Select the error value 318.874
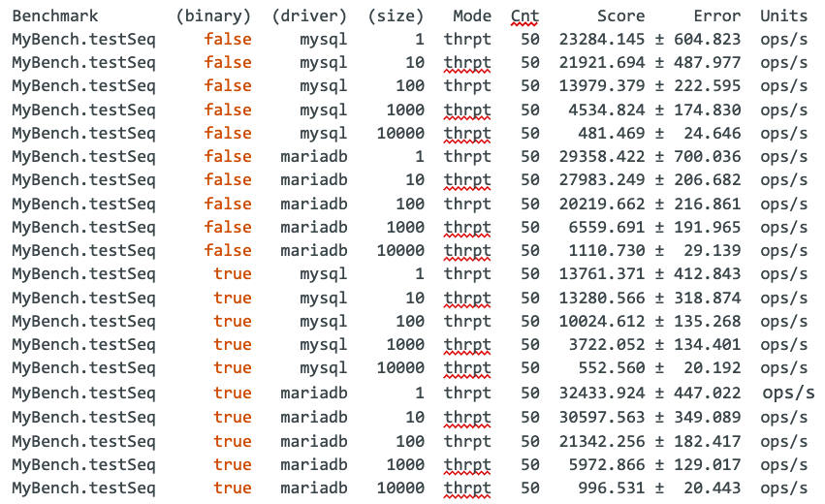 [x=707, y=298]
